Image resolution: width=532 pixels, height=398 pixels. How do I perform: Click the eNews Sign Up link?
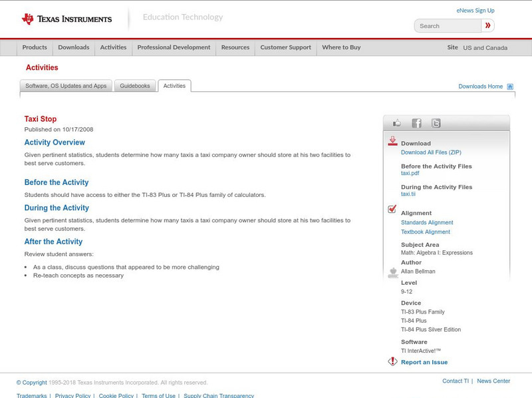pyautogui.click(x=475, y=11)
